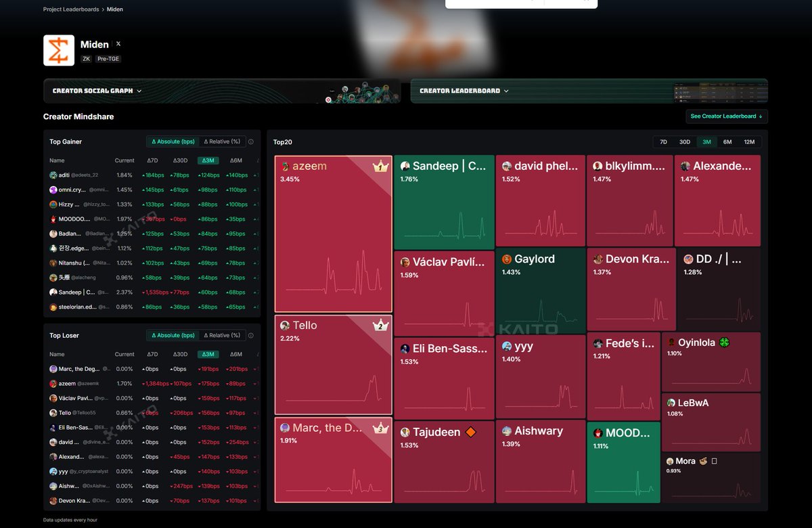812x528 pixels.
Task: Switch Top20 treemap to 30D
Action: point(685,142)
